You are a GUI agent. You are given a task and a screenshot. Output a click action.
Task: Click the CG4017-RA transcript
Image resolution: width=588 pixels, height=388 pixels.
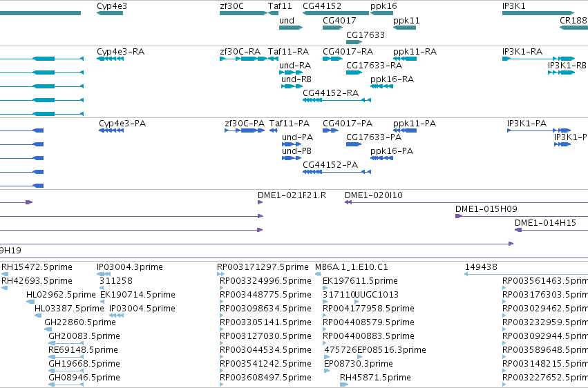point(333,59)
